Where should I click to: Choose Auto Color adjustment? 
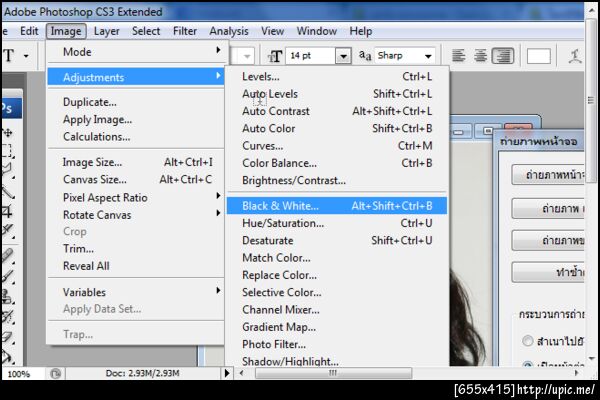pyautogui.click(x=337, y=128)
